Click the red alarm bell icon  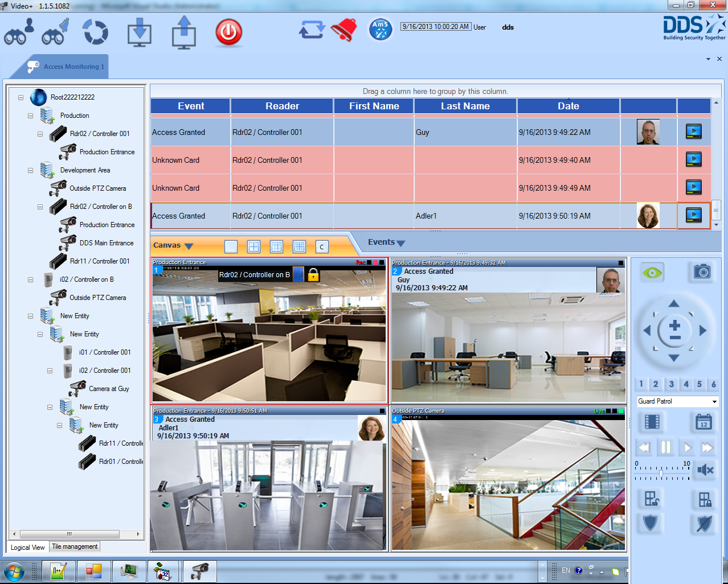click(x=342, y=30)
